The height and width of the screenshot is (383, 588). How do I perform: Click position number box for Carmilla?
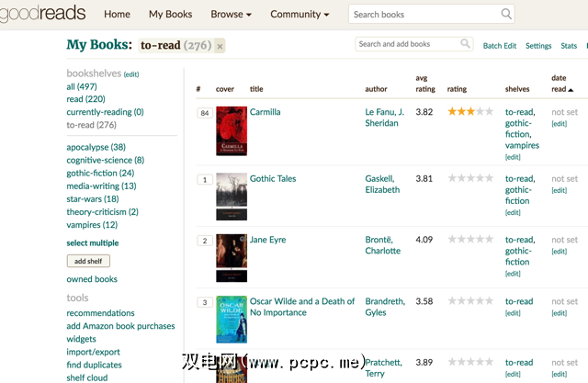point(204,113)
